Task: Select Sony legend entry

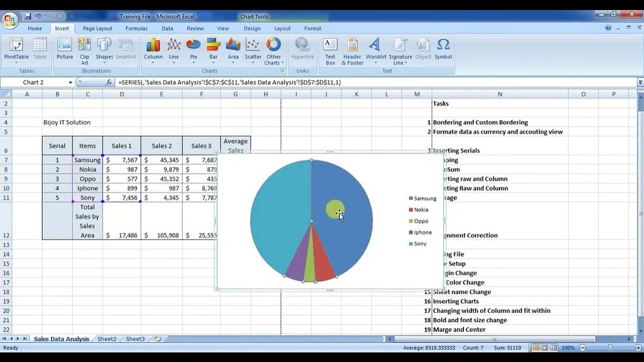Action: (418, 244)
